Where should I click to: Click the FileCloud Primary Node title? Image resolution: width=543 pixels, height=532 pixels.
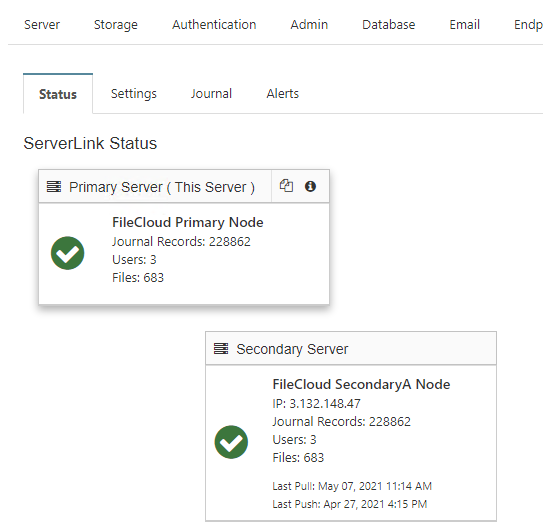click(188, 222)
